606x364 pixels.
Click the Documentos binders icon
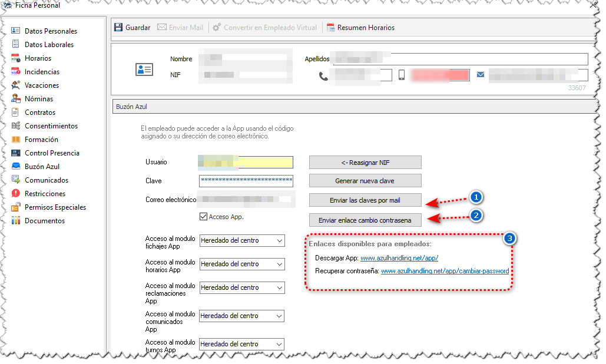point(16,220)
